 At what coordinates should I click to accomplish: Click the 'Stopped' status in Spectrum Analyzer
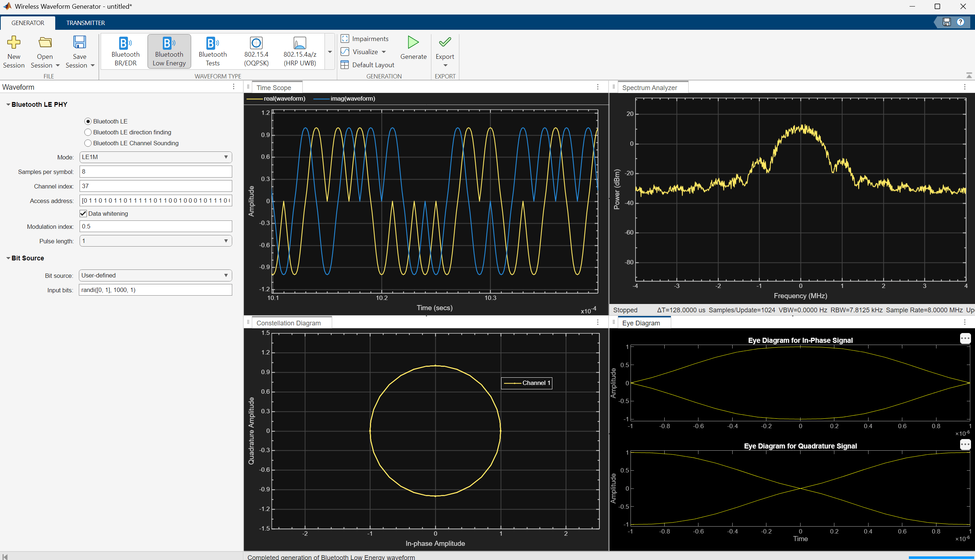pos(625,310)
